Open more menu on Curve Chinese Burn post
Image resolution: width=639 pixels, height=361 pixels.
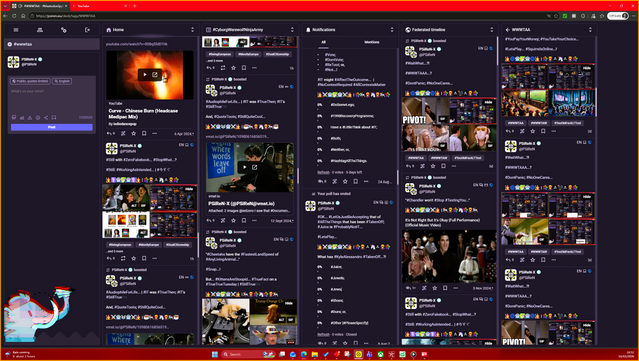point(154,133)
